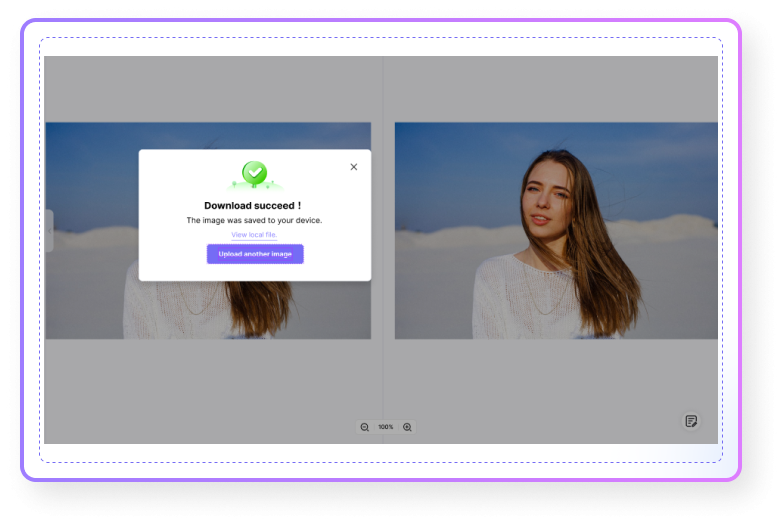Image resolution: width=784 pixels, height=526 pixels.
Task: Click the 'image was saved to your device' message
Action: click(x=254, y=220)
